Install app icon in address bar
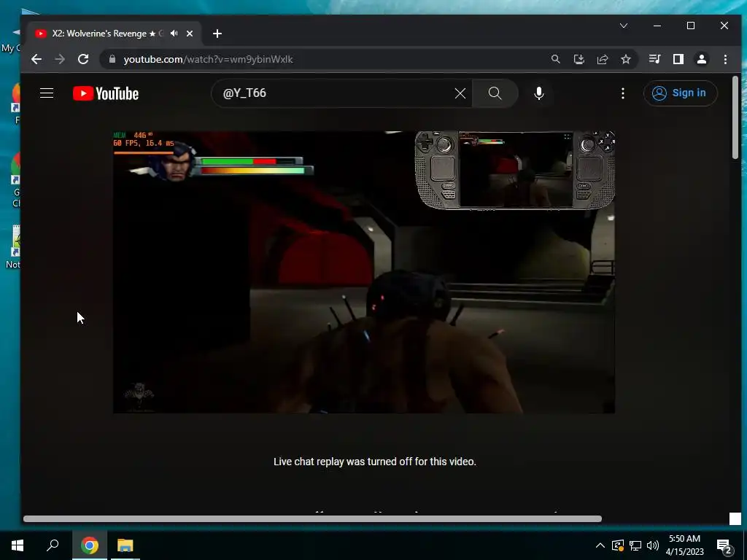The width and height of the screenshot is (747, 560). coord(578,59)
